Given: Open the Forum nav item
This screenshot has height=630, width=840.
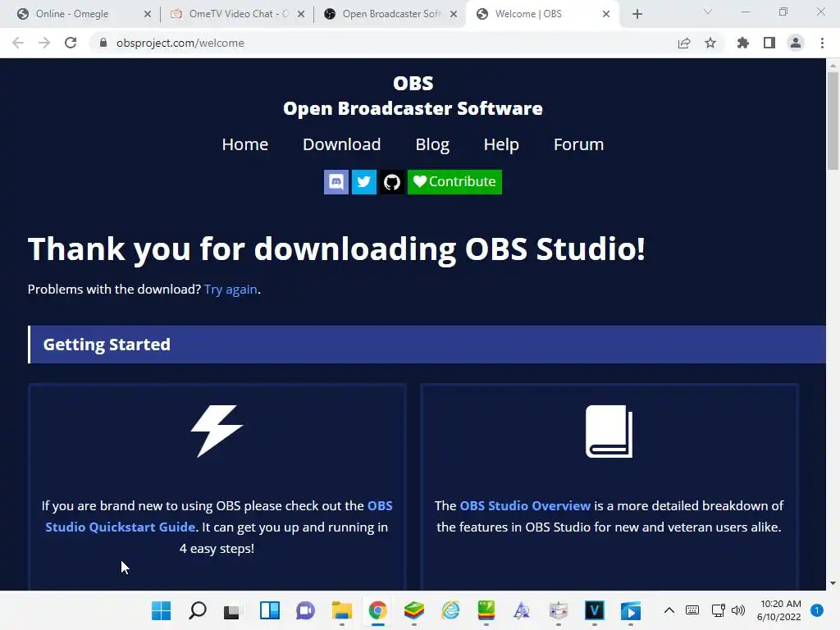Looking at the screenshot, I should click(x=578, y=144).
